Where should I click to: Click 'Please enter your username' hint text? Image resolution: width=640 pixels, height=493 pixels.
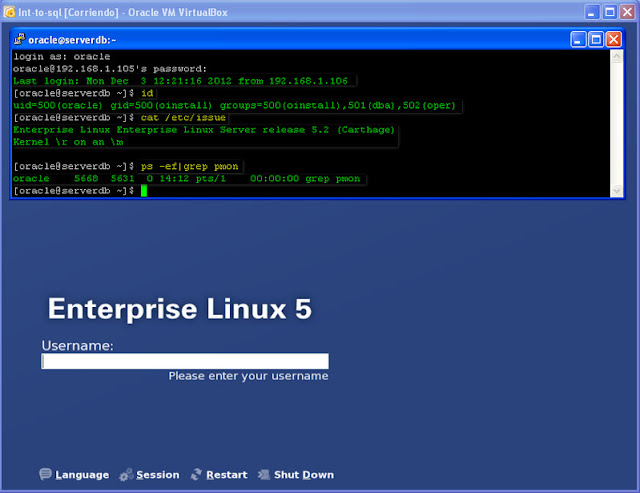pos(248,376)
